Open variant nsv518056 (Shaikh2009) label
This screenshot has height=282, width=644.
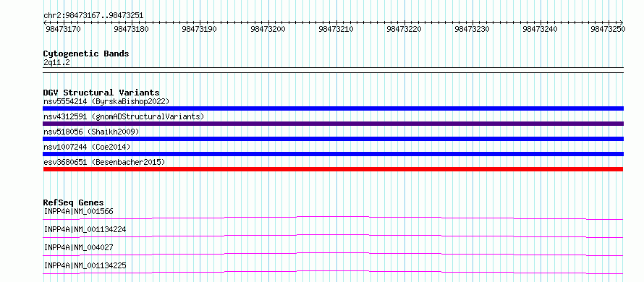(x=91, y=132)
